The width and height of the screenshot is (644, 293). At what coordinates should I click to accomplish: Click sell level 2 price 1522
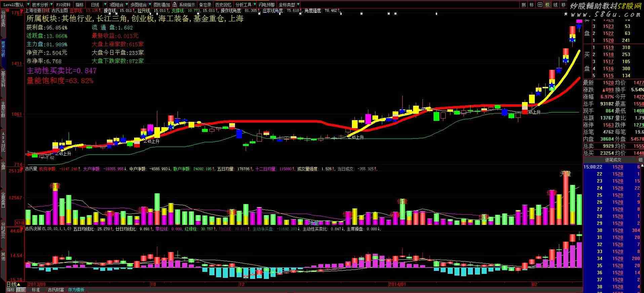point(608,33)
